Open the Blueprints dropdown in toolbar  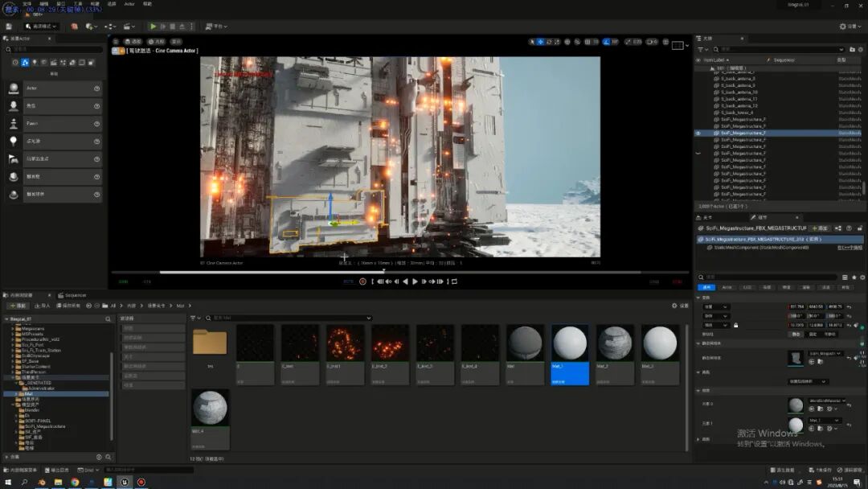click(x=110, y=26)
